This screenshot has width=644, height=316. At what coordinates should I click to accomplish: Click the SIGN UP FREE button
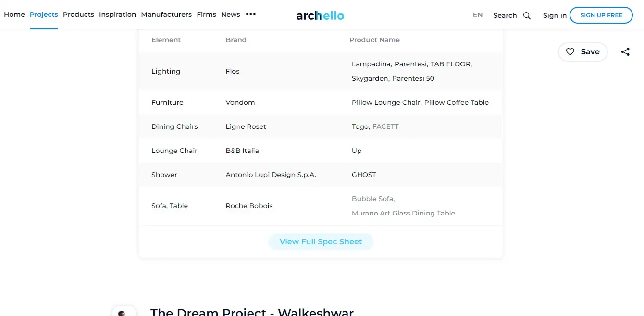pos(601,15)
